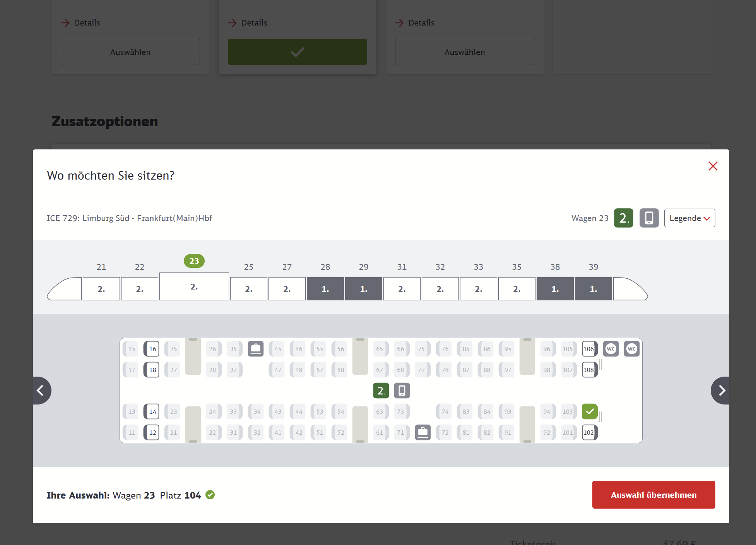Viewport: 756px width, 545px height.
Task: Select available seat 102
Action: tap(590, 432)
